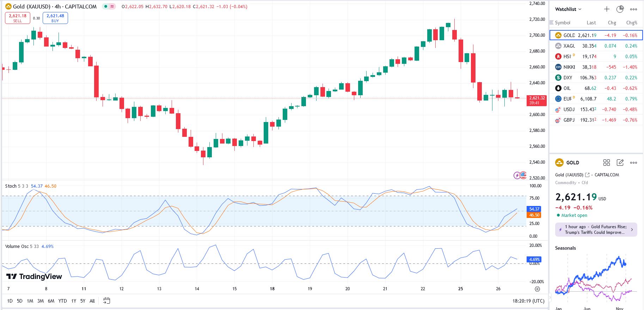Click the add symbol plus icon
This screenshot has height=310, width=644.
coord(607,9)
